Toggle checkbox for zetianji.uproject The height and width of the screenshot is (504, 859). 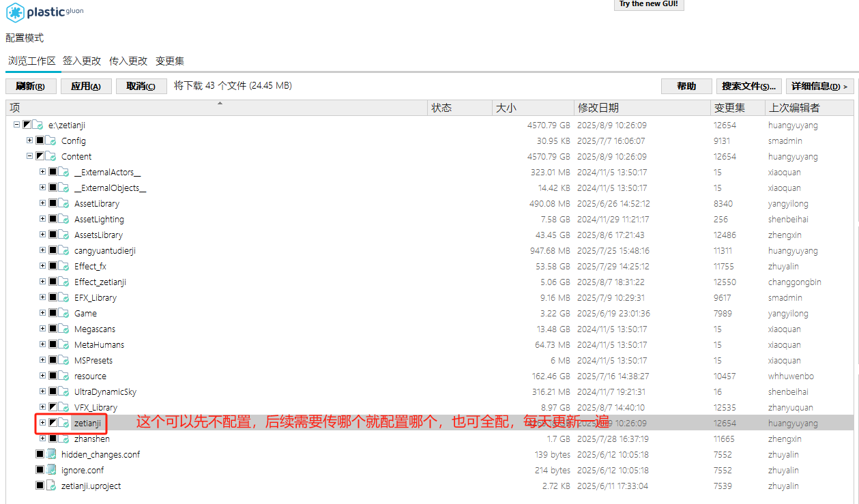tap(40, 486)
